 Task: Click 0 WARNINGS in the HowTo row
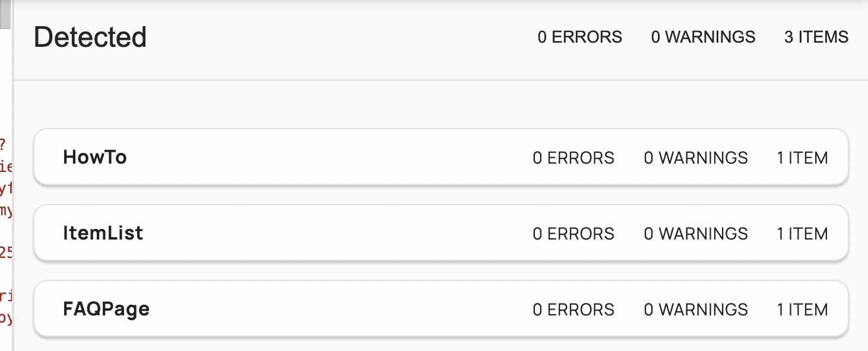tap(696, 158)
